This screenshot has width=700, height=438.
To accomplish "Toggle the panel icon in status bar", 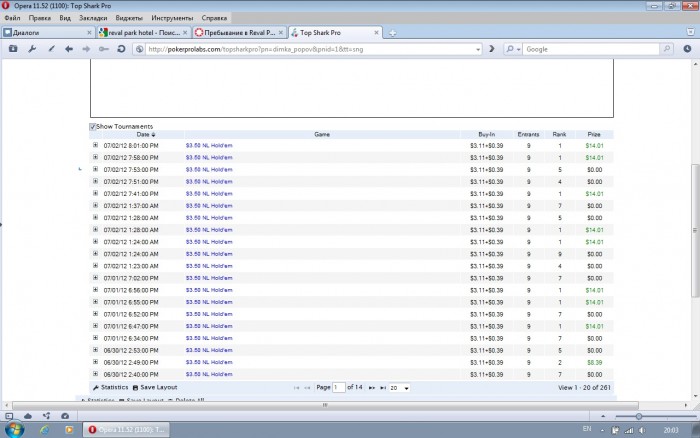I will [x=9, y=416].
